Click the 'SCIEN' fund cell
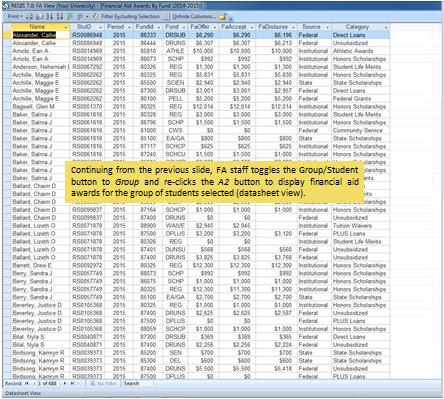Viewport: 444px width, 399px height. pos(175,83)
